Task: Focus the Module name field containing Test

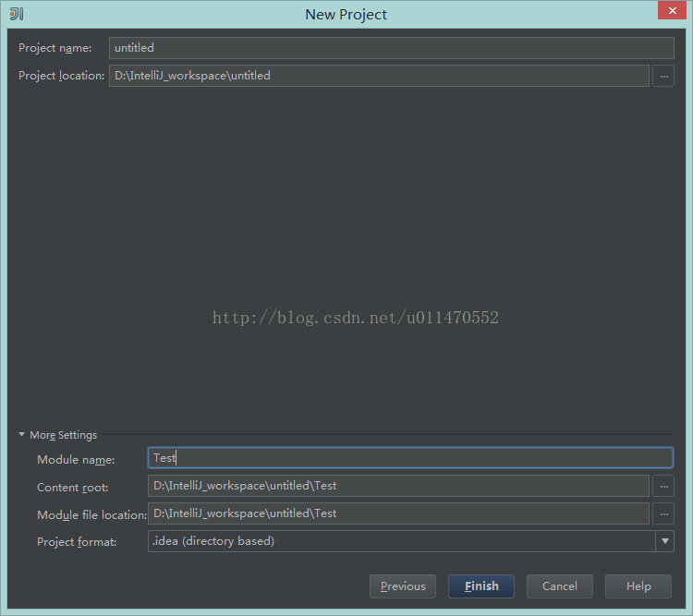Action: pos(410,458)
